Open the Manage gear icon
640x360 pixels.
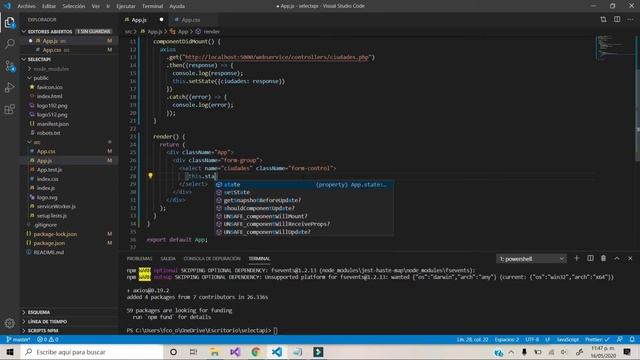[x=9, y=323]
